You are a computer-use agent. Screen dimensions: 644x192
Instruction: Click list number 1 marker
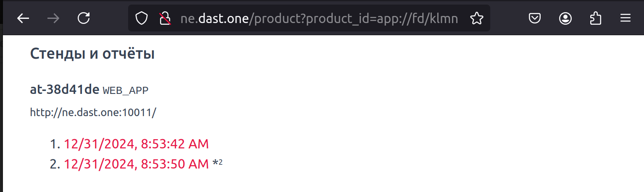tap(55, 144)
